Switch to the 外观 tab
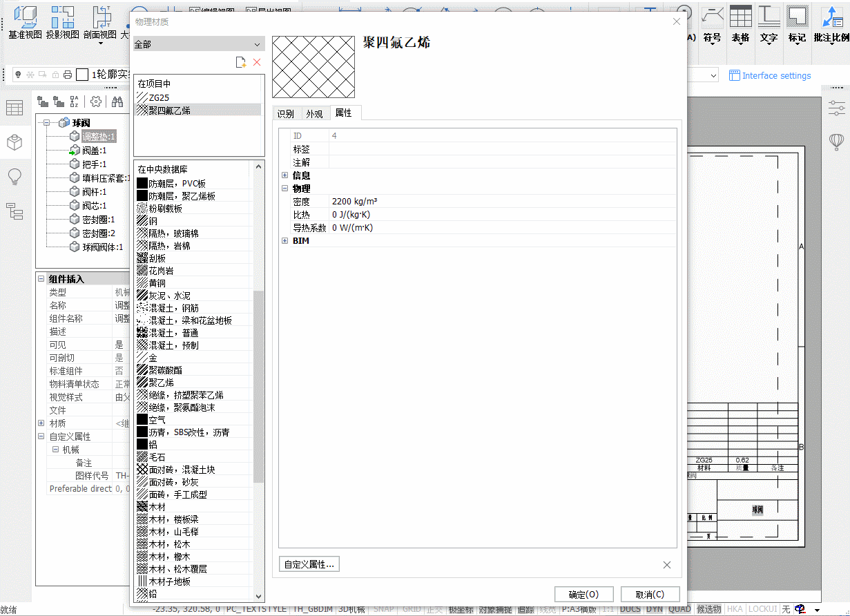 click(x=314, y=114)
